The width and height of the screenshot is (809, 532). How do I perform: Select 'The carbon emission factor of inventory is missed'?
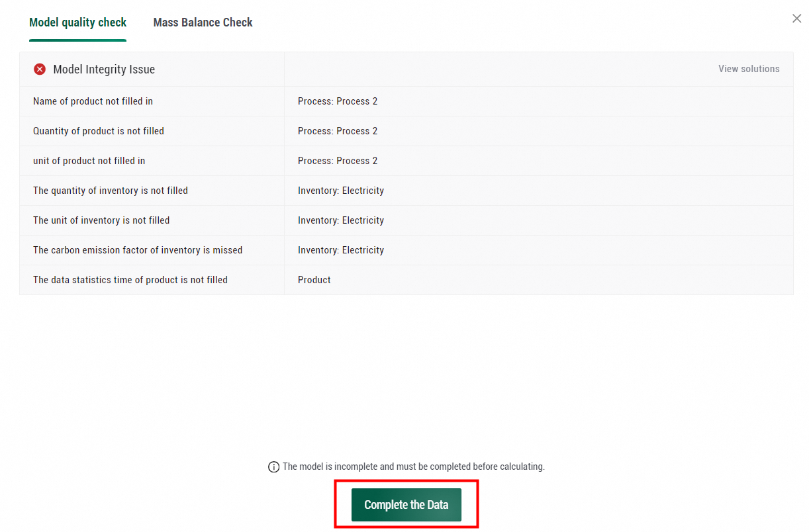point(138,250)
